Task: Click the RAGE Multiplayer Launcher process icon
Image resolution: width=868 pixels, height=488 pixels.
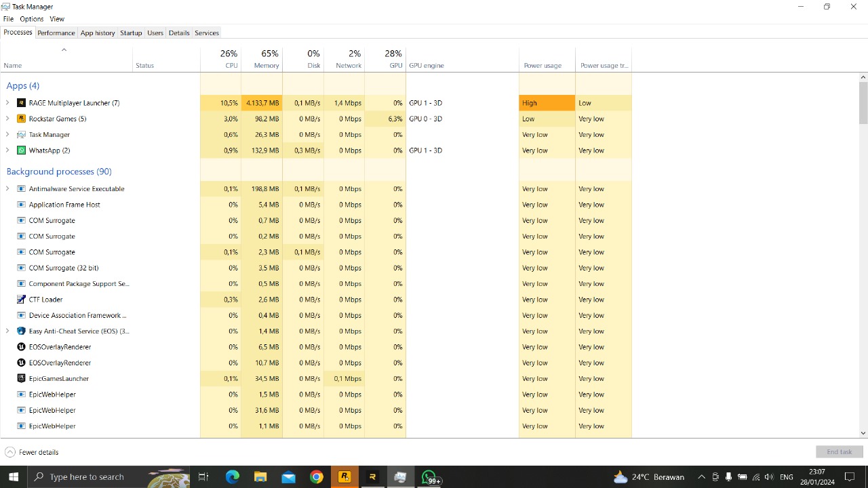Action: [x=21, y=103]
